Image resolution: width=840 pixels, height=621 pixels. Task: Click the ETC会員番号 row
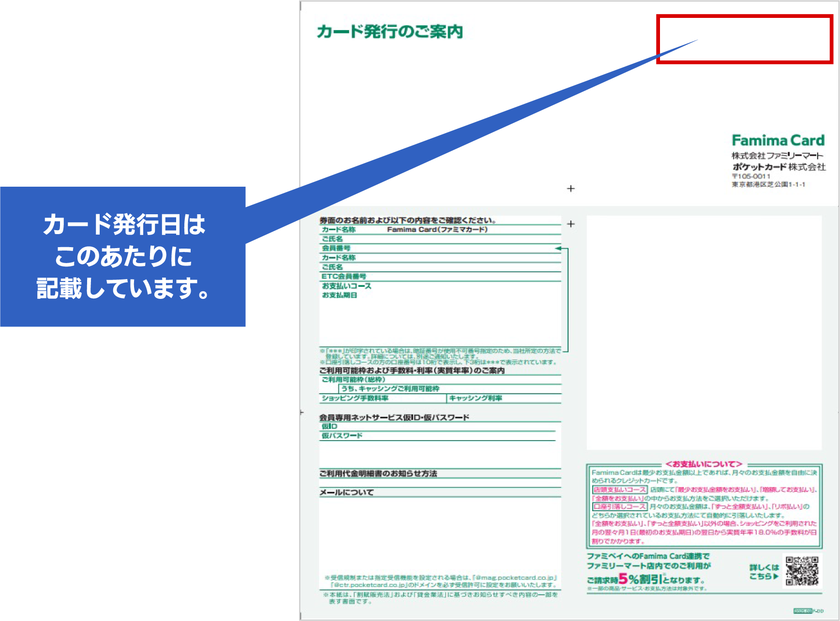(x=439, y=277)
